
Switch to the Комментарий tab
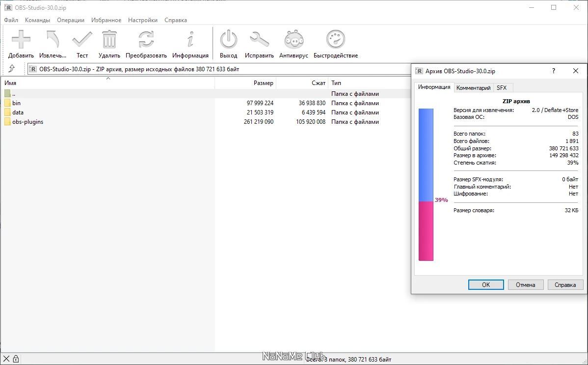[473, 87]
